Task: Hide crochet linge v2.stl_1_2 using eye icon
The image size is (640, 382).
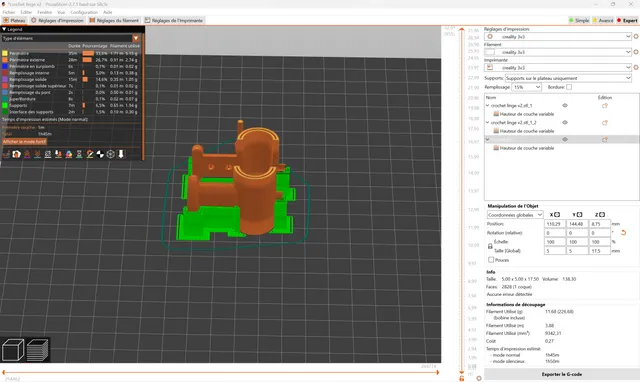Action: click(565, 122)
